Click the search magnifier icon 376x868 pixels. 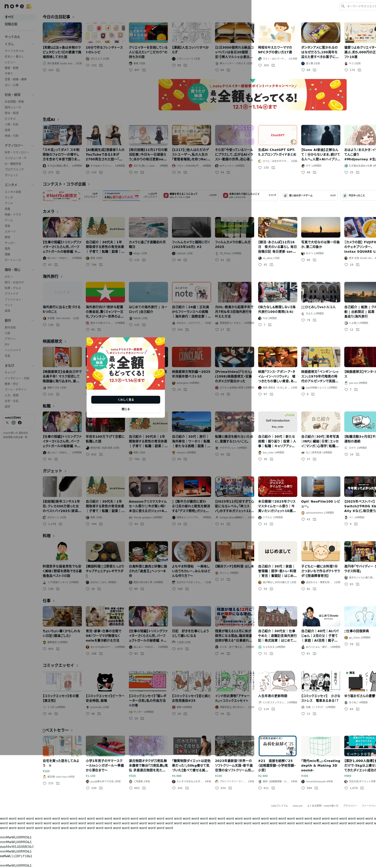[343, 6]
